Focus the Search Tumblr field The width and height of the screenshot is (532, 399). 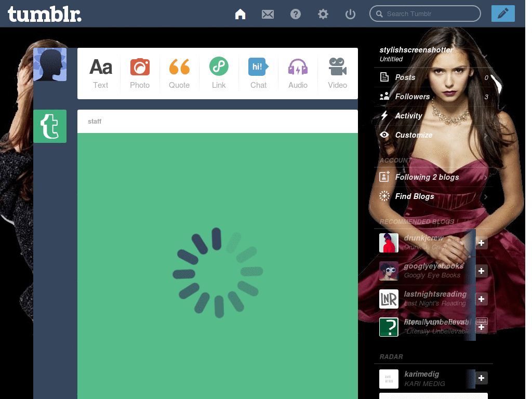pyautogui.click(x=425, y=14)
